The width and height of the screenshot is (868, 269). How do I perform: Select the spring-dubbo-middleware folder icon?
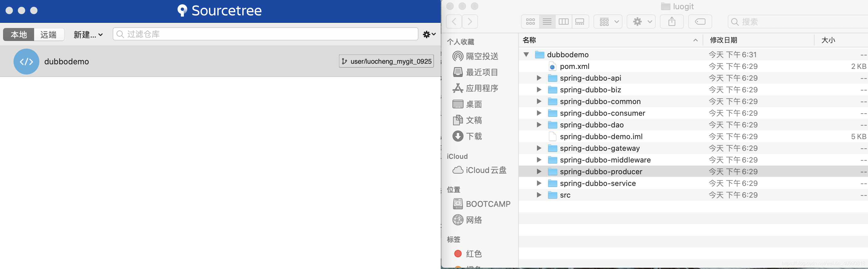(553, 160)
